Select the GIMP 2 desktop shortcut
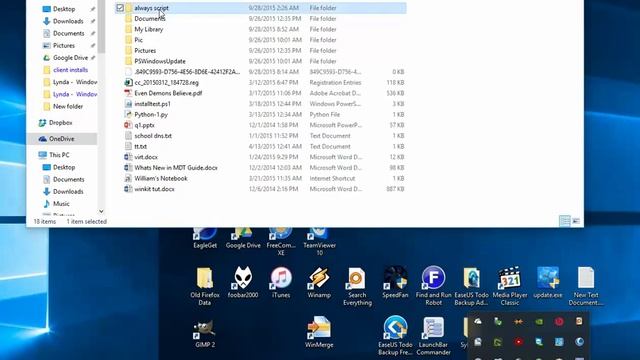This screenshot has width=640, height=360. click(x=204, y=333)
